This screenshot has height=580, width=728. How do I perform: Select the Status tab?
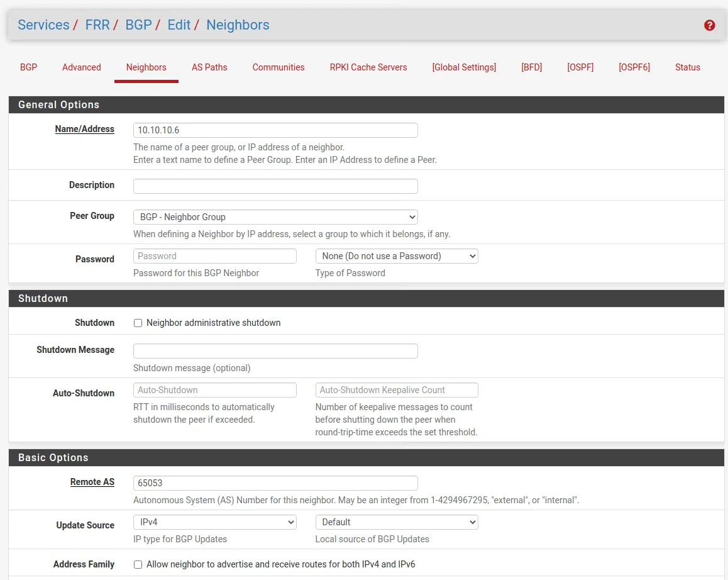coord(687,67)
